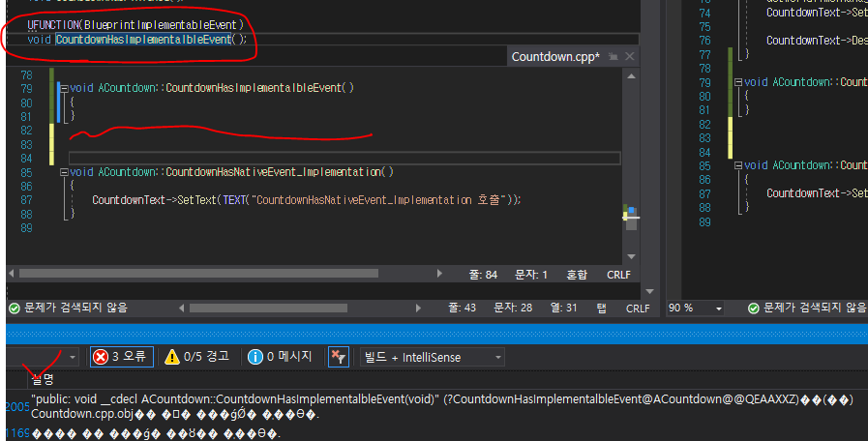The width and height of the screenshot is (868, 441).
Task: Close the Countdown.cpp tab
Action: point(629,56)
